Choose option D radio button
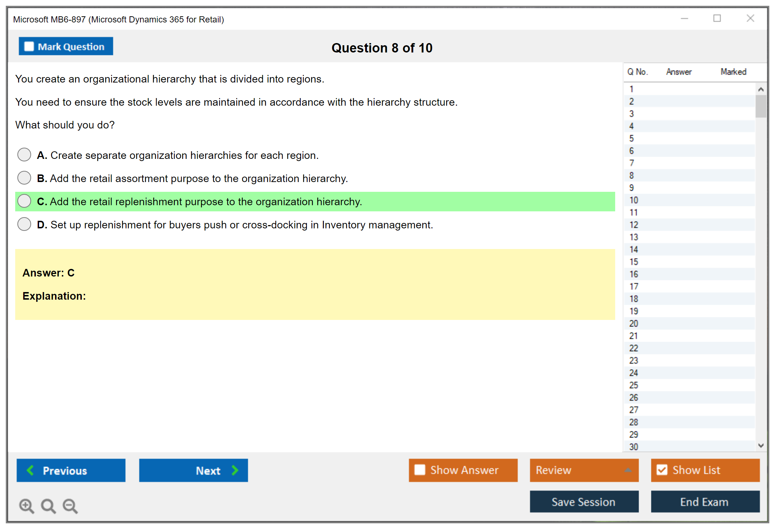778x532 pixels. 24,224
